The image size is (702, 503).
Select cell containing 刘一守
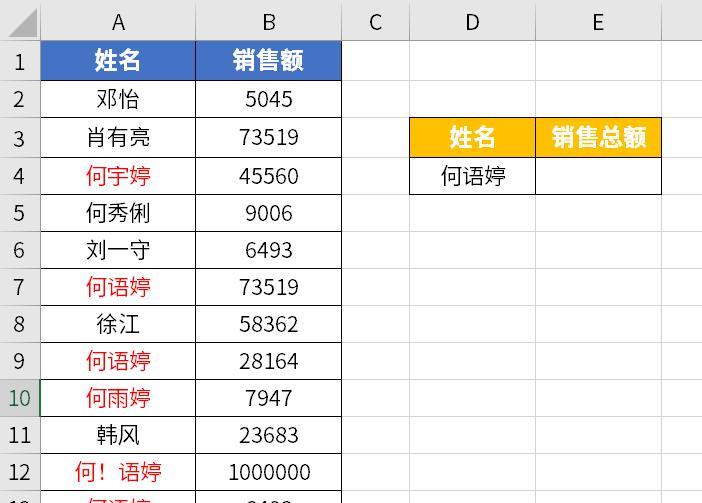tap(118, 250)
